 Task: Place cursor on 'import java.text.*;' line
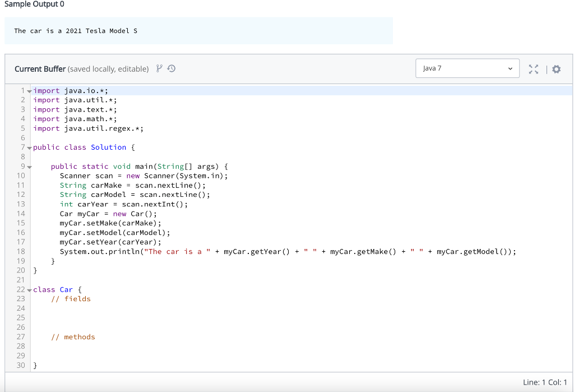[x=75, y=109]
